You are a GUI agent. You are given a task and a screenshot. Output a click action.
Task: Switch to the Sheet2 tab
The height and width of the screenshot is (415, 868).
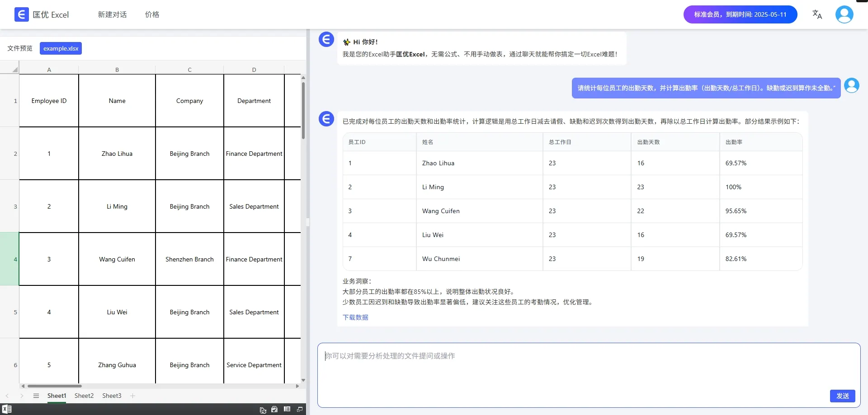point(84,396)
